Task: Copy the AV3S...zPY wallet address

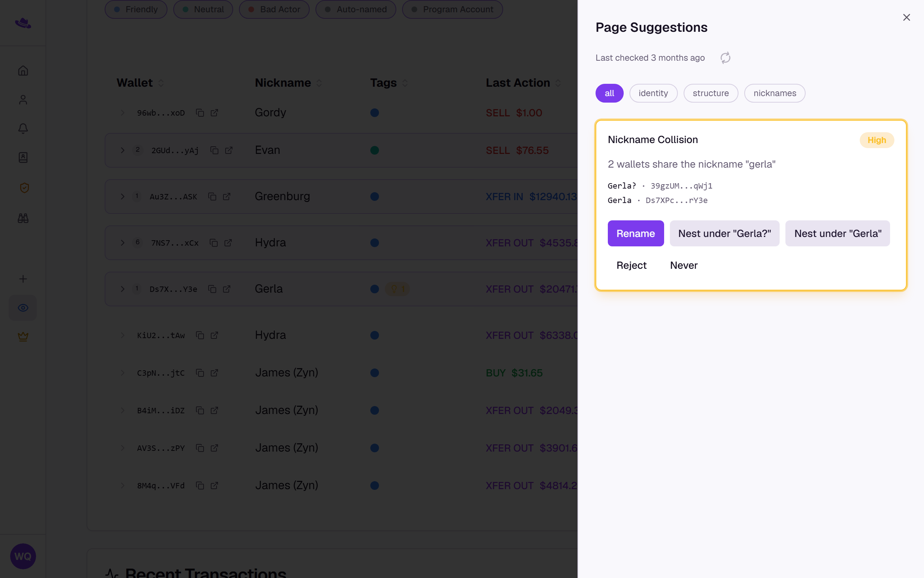Action: click(200, 448)
